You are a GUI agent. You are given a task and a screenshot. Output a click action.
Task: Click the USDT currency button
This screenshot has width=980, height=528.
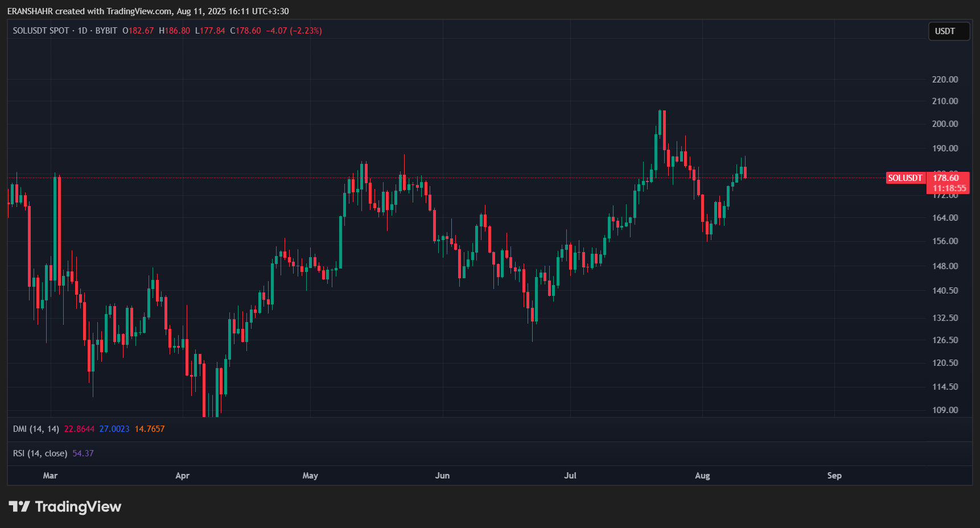(949, 31)
